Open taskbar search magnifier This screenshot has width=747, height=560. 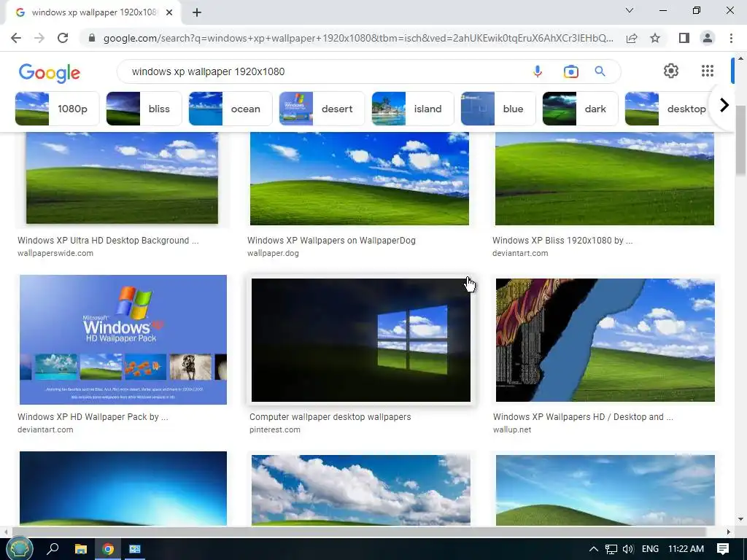pyautogui.click(x=53, y=549)
